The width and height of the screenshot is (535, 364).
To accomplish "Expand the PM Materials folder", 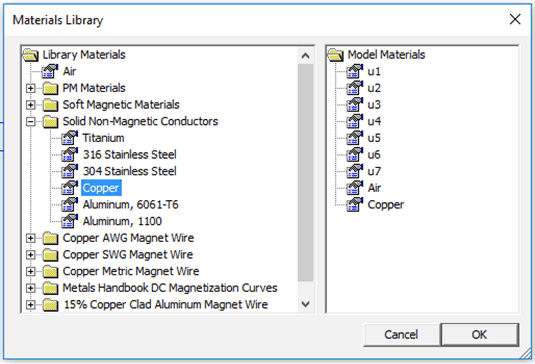I will click(31, 88).
